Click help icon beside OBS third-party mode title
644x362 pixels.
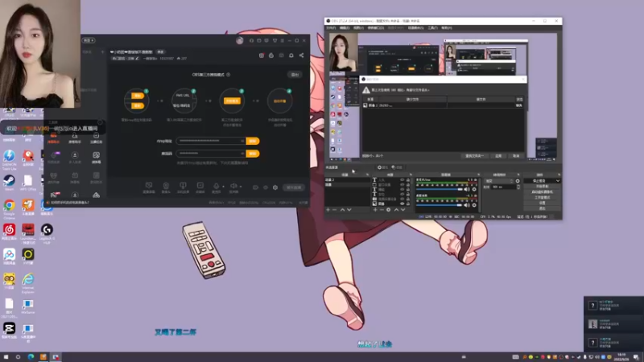pyautogui.click(x=229, y=75)
